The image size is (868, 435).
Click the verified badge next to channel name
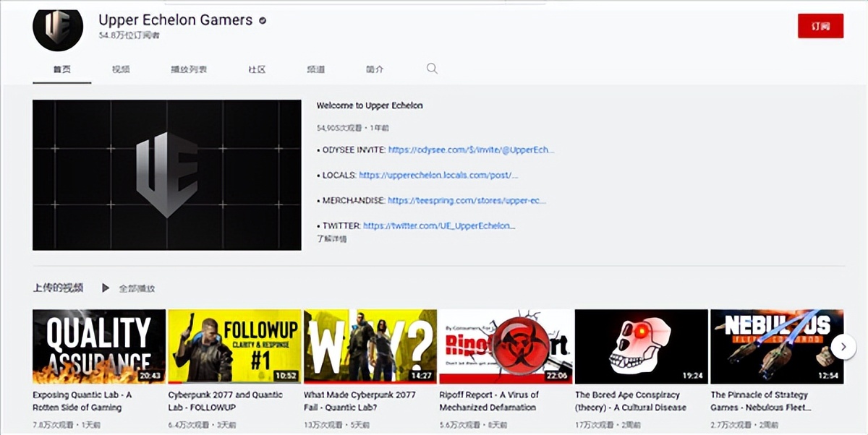[263, 21]
